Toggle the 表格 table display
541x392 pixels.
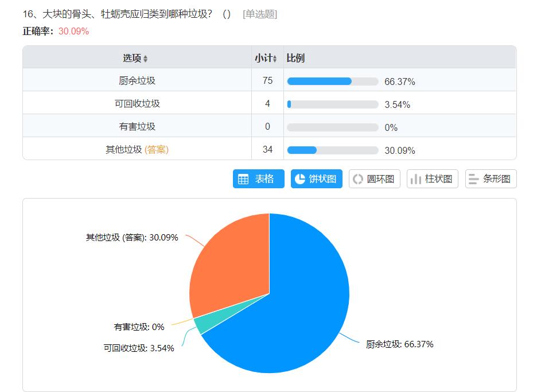(258, 179)
